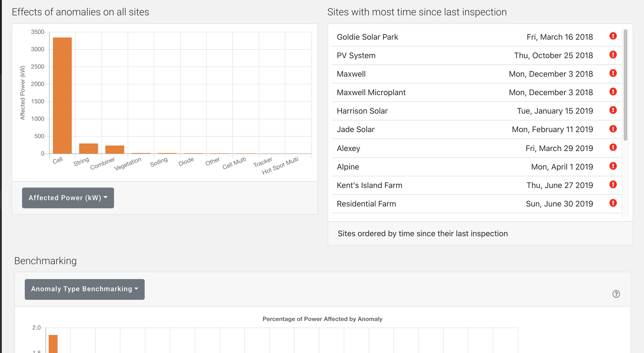
Task: Click the Percentage of Power Affected by Anomaly title
Action: click(322, 319)
